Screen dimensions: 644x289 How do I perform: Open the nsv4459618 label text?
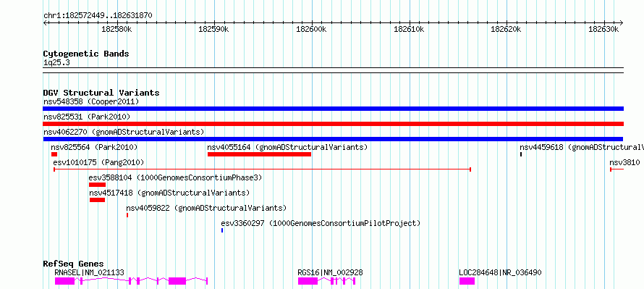pos(582,147)
